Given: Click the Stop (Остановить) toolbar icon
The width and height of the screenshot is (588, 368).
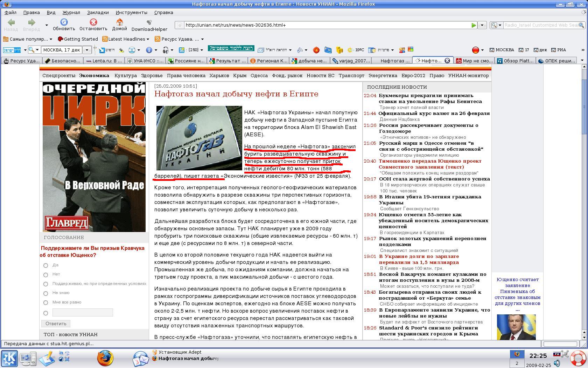Looking at the screenshot, I should (x=93, y=22).
